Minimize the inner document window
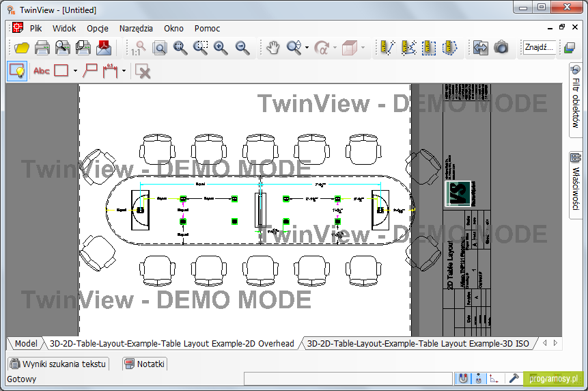 point(550,27)
